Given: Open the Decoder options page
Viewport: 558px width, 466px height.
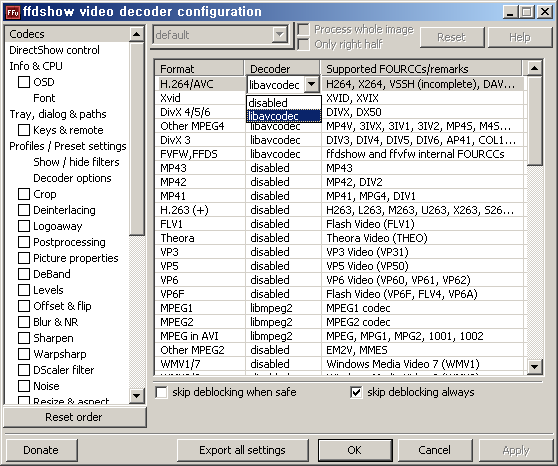Looking at the screenshot, I should [x=72, y=178].
